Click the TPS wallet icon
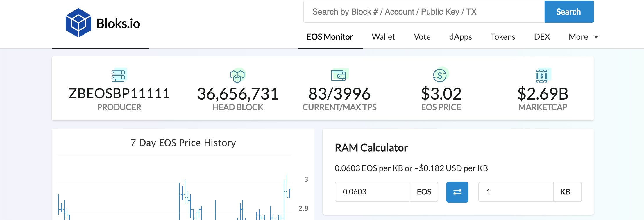644x220 pixels. 339,75
